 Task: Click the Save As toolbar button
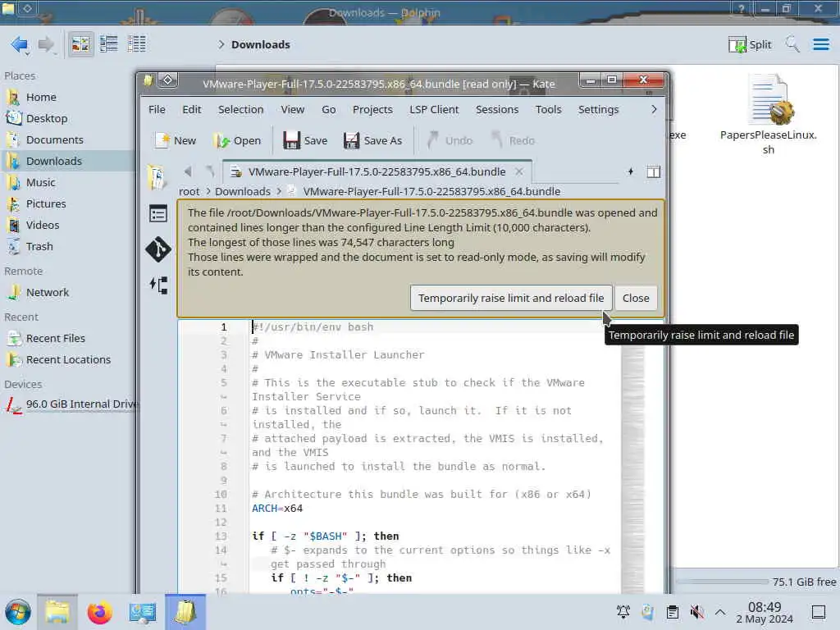pos(373,140)
